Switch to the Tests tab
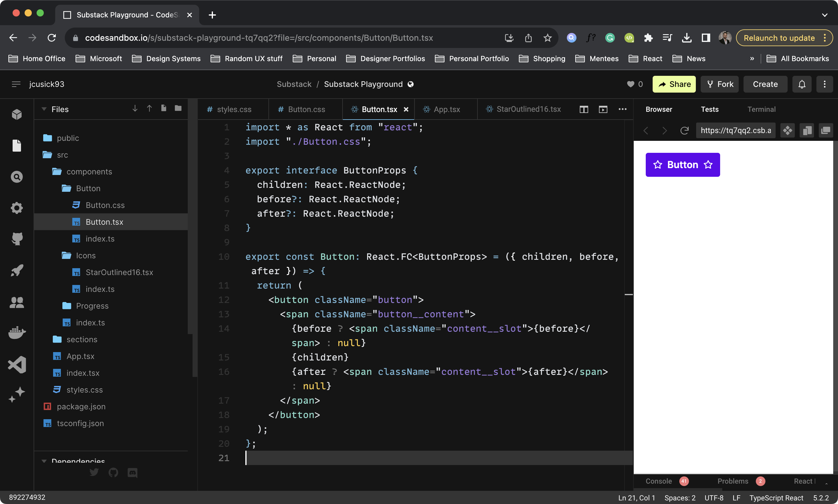 pyautogui.click(x=710, y=109)
